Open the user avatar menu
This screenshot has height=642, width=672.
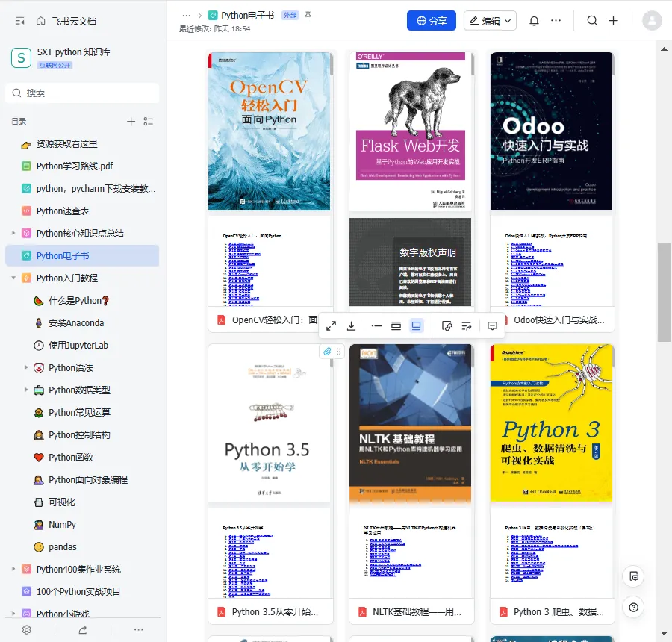(652, 21)
